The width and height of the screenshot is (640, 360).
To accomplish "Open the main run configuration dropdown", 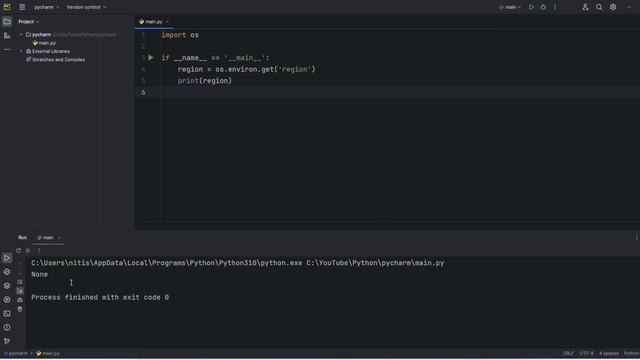I will (510, 7).
